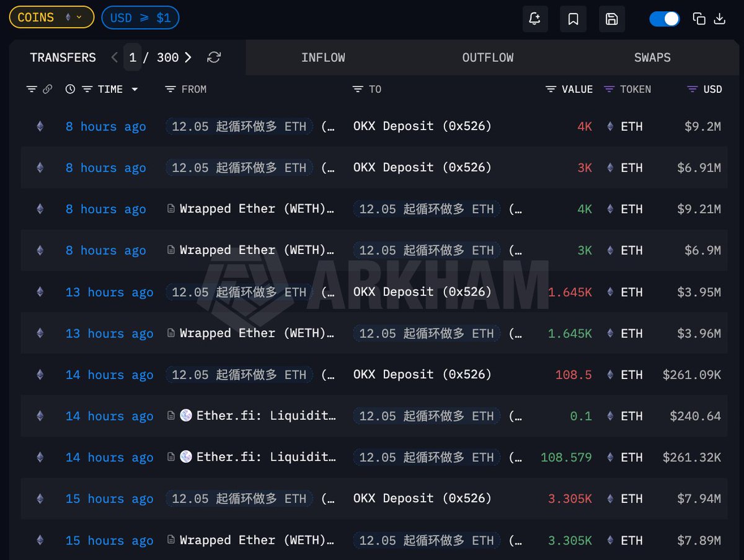Click the ETH token icon in $7.94M row
Screen dimensions: 744x560
click(609, 499)
